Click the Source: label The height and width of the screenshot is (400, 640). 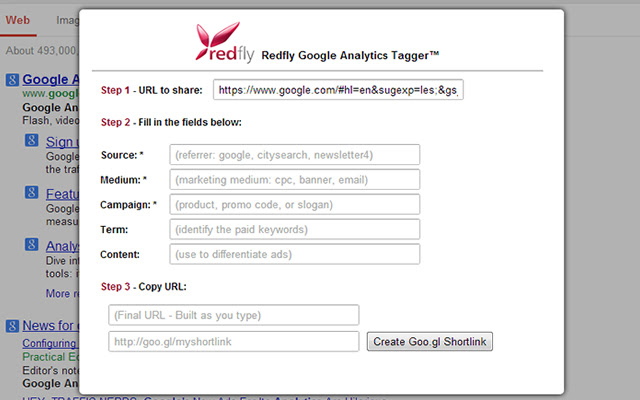[x=122, y=155]
